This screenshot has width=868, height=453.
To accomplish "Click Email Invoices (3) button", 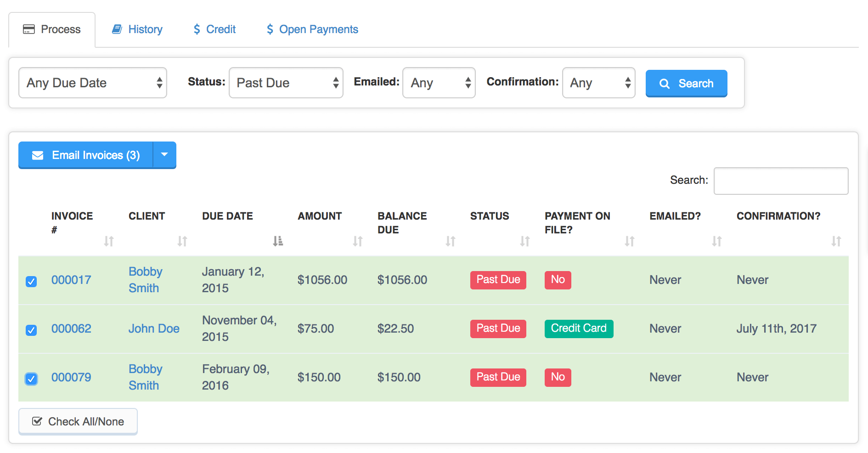I will pos(86,155).
